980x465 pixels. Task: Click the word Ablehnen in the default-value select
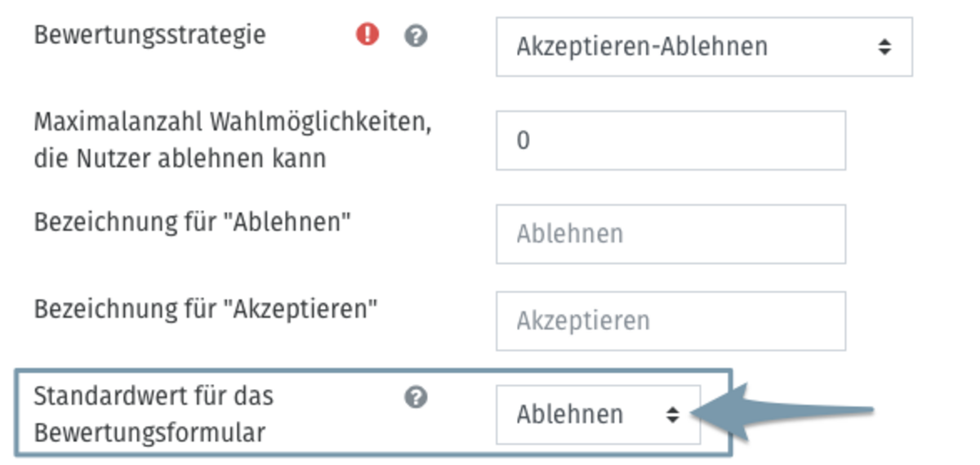570,414
